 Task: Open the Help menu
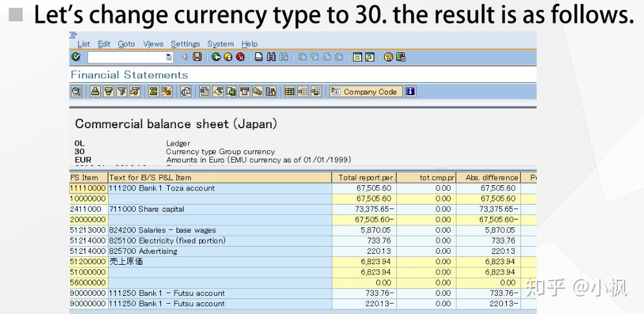[250, 43]
